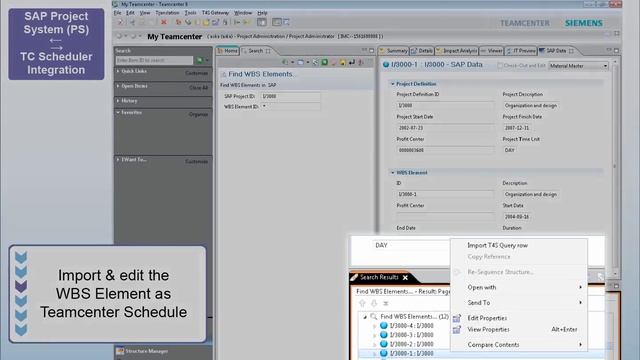Viewport: 640px width, 360px height.
Task: Click the back navigation arrow beside My Teamcenter
Action: click(x=119, y=36)
